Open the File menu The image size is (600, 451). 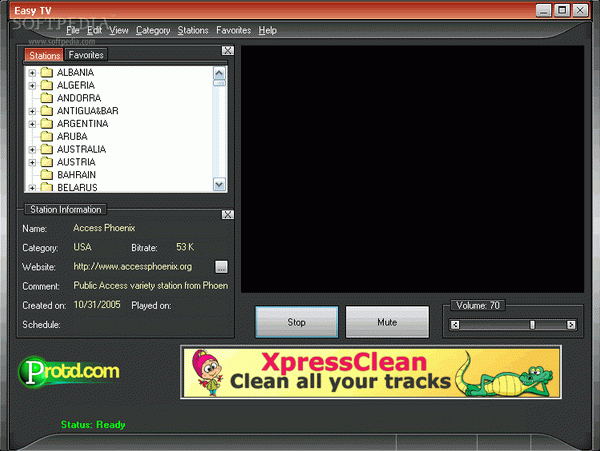click(73, 30)
